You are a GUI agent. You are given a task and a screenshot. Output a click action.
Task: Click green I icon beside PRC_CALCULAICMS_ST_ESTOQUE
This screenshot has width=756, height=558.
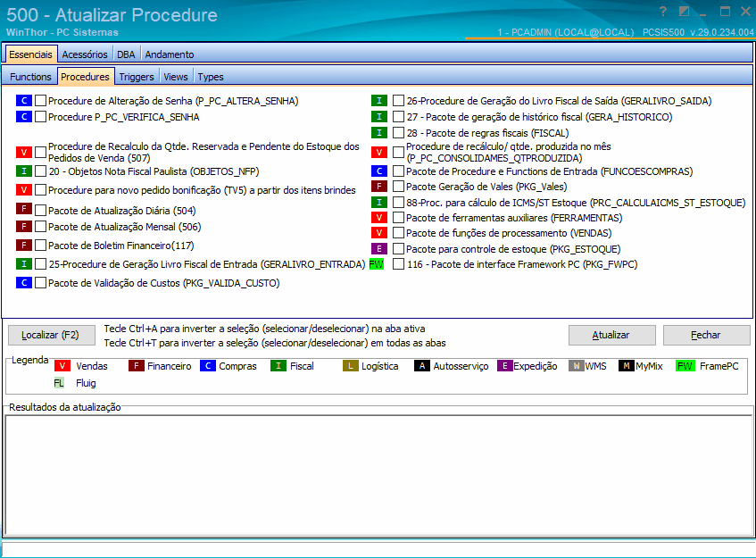coord(379,203)
